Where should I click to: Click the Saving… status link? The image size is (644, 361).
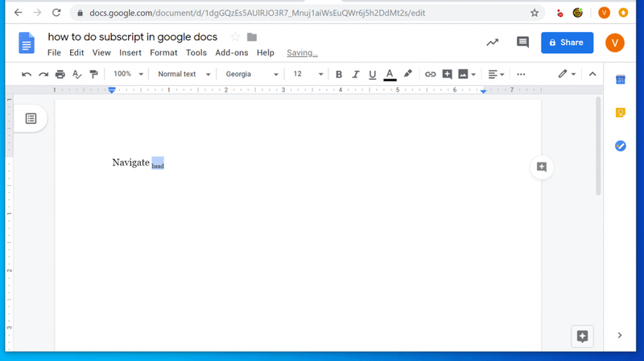click(x=302, y=53)
